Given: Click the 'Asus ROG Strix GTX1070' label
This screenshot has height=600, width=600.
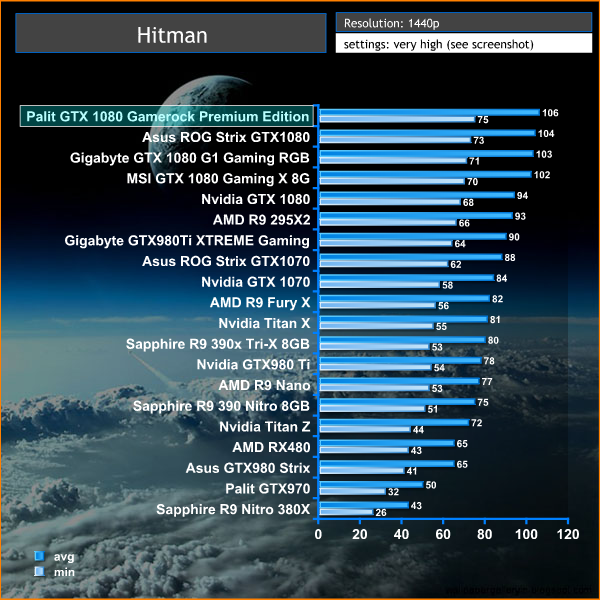Looking at the screenshot, I should 226,261.
